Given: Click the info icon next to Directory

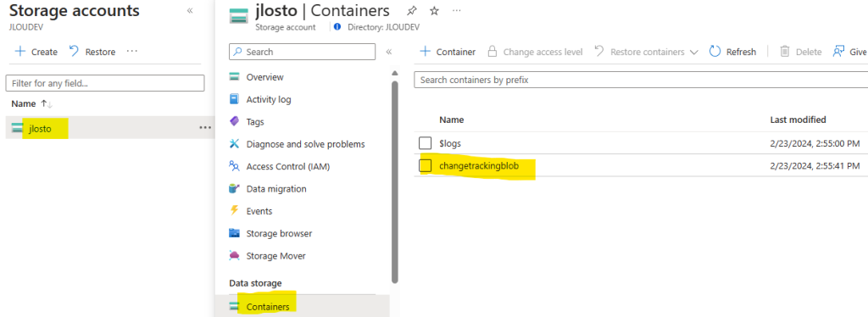Looking at the screenshot, I should [x=337, y=26].
